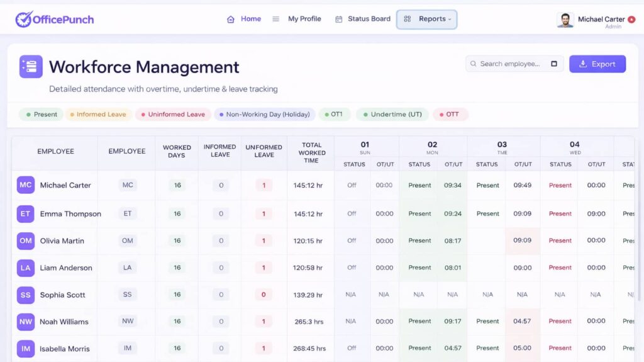
Task: Click Michael Carter's profile avatar
Action: point(565,20)
